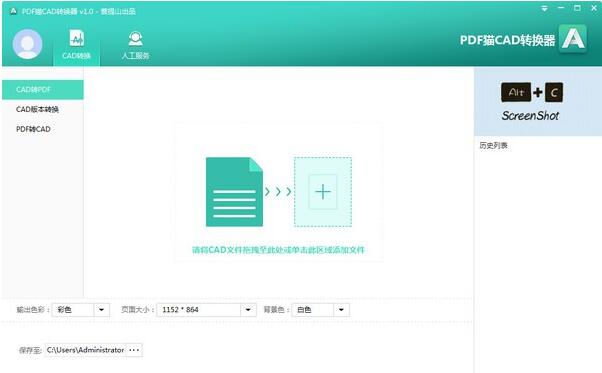Click the 历史列表 heading
This screenshot has height=373, width=602.
(x=493, y=145)
